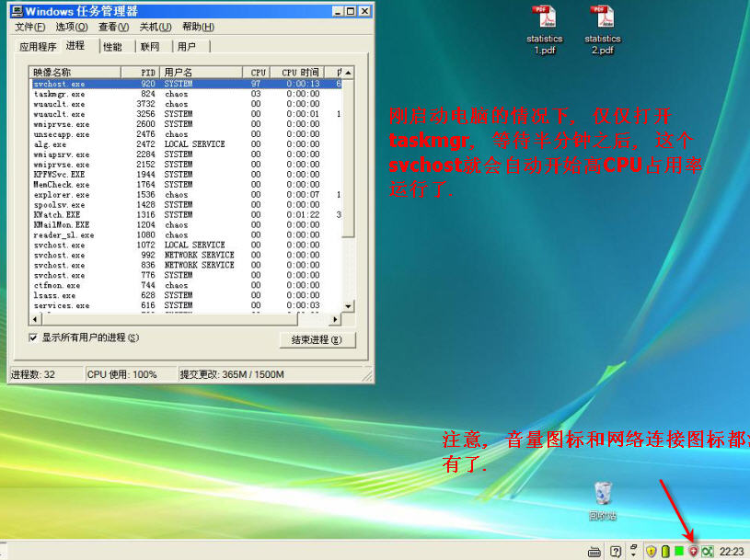Click the keyboard icon on the language bar
750x560 pixels.
594,552
